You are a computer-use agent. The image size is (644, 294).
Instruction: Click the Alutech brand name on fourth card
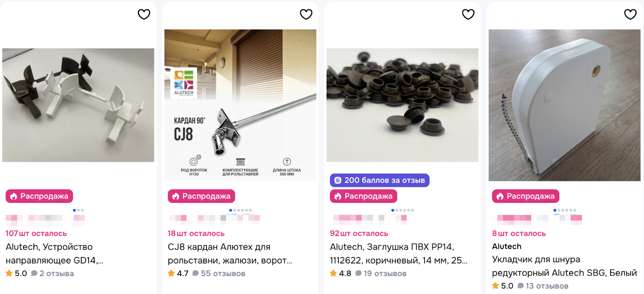pyautogui.click(x=507, y=246)
